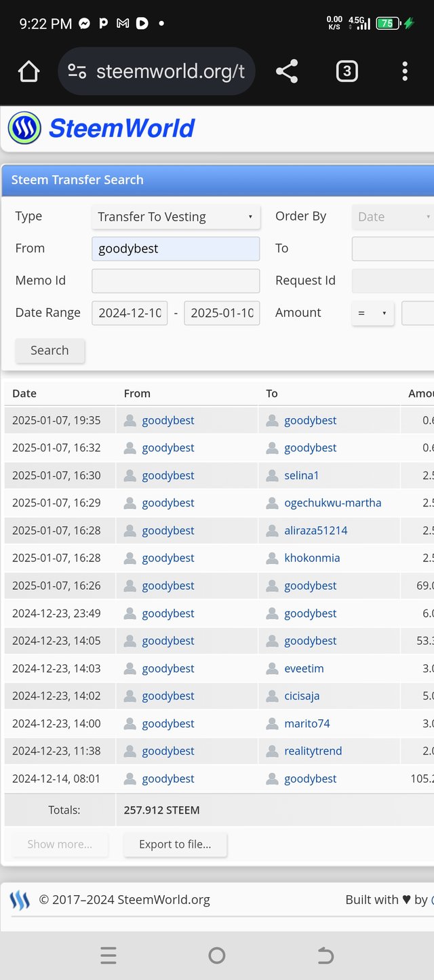Click the avatar icon beside selina1
This screenshot has width=434, height=980.
pos(272,475)
